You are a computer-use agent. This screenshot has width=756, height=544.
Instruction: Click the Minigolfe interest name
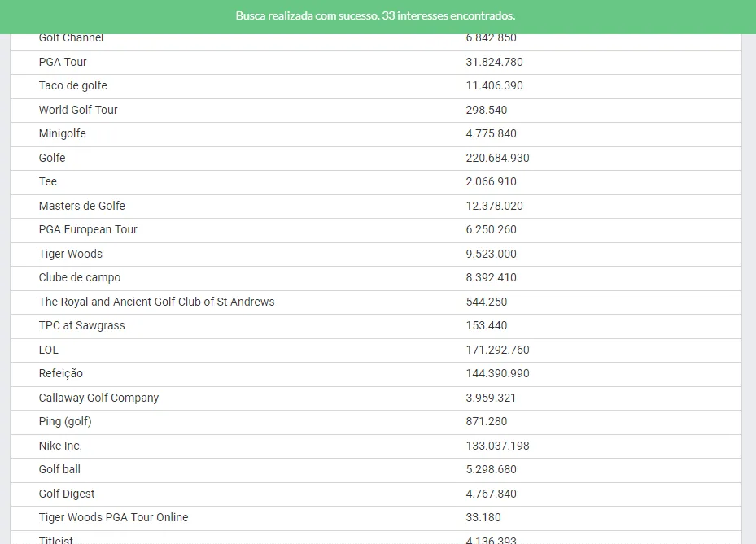coord(62,133)
